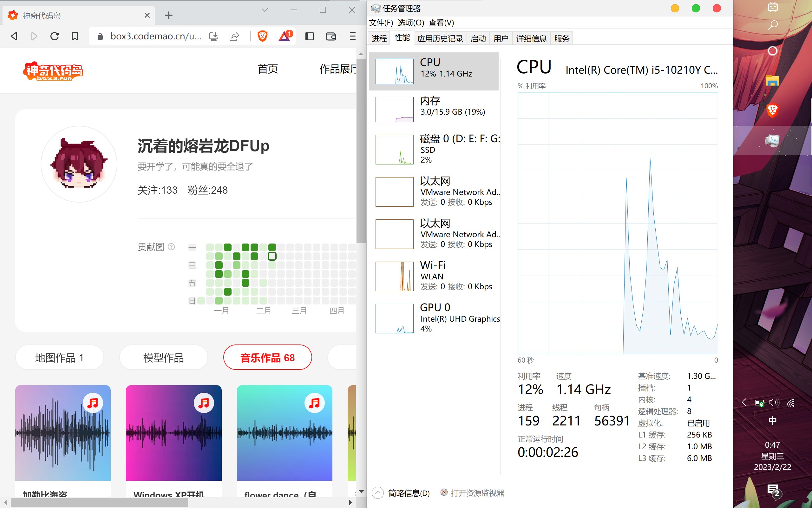The height and width of the screenshot is (508, 812).
Task: Select the Wi-Fi WLAN performance item
Action: click(x=434, y=276)
